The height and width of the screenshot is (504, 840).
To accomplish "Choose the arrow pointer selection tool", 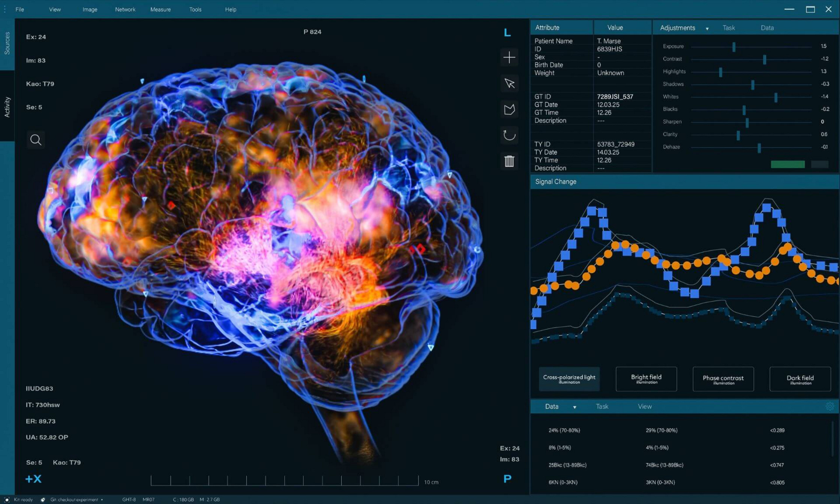I will 509,83.
